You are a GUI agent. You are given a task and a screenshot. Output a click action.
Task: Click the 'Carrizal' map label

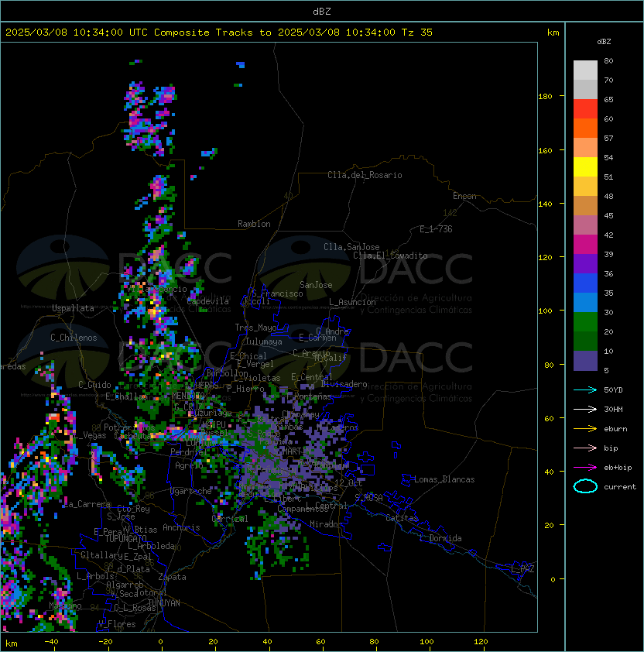point(230,519)
